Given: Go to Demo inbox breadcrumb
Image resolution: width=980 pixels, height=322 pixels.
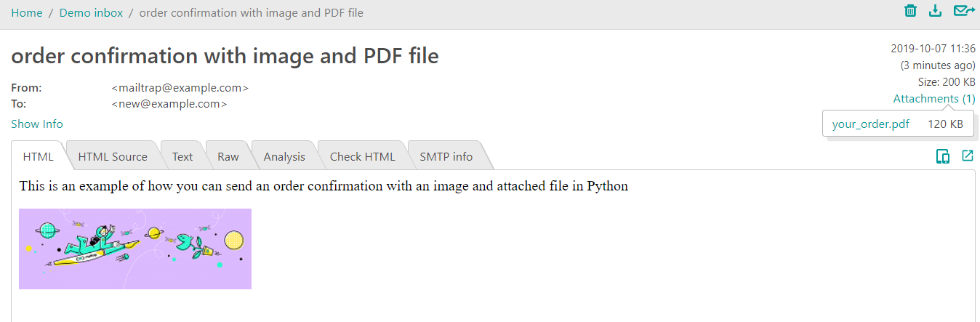Looking at the screenshot, I should (91, 13).
